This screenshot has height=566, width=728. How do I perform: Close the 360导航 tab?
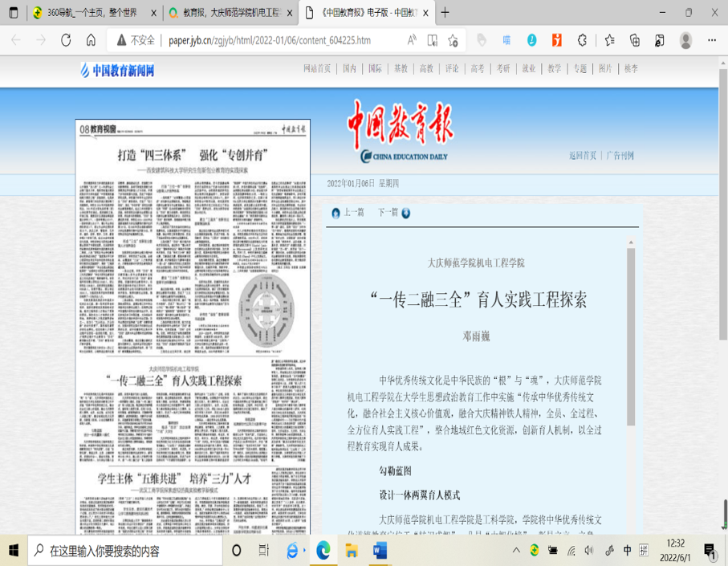(153, 13)
